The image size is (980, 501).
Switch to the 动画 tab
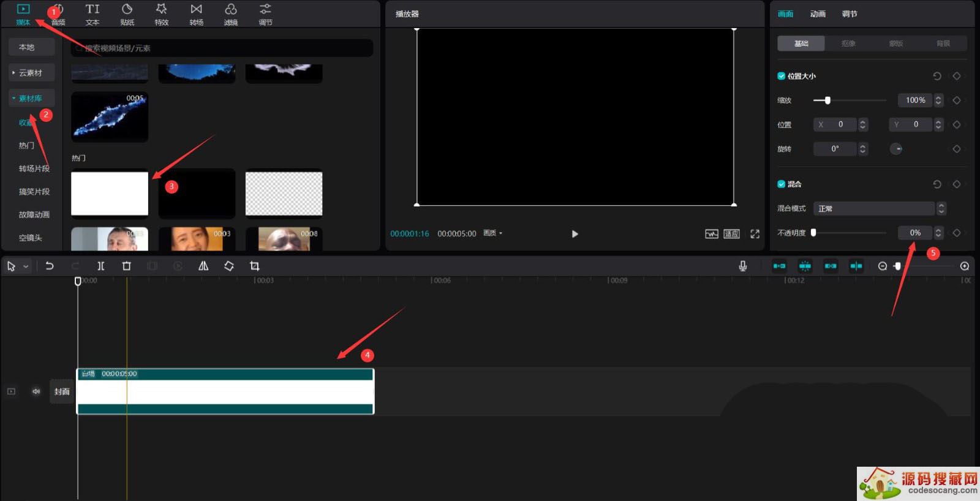[x=818, y=14]
